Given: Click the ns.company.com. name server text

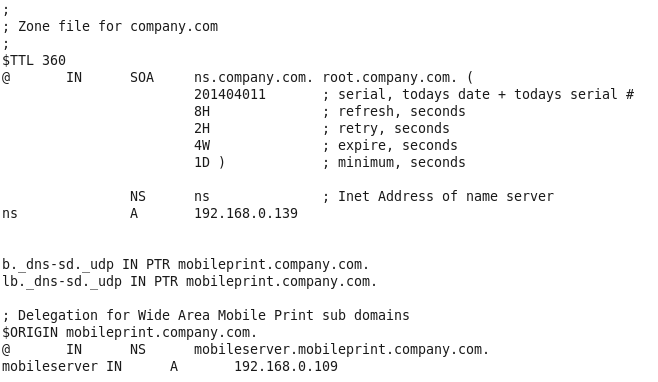Looking at the screenshot, I should (253, 78).
